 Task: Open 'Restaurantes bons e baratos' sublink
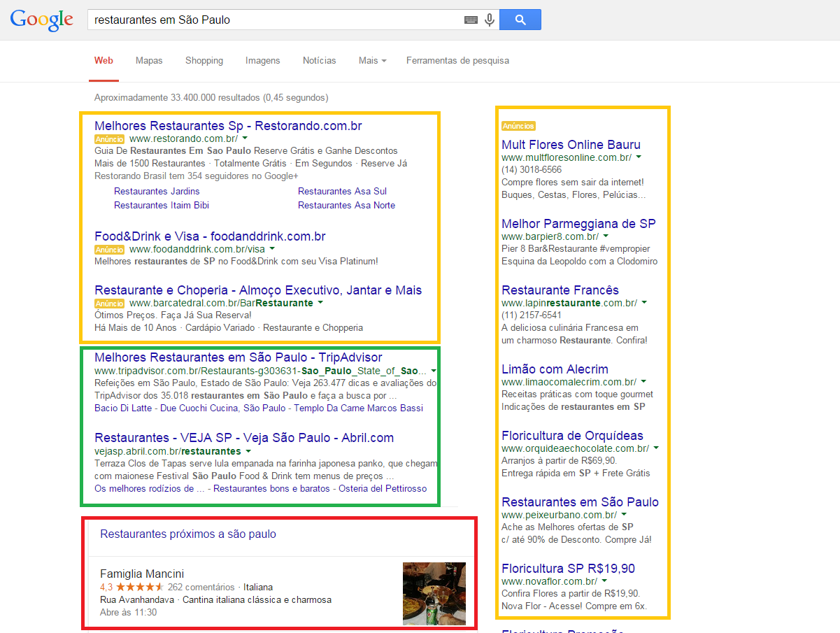coord(271,488)
